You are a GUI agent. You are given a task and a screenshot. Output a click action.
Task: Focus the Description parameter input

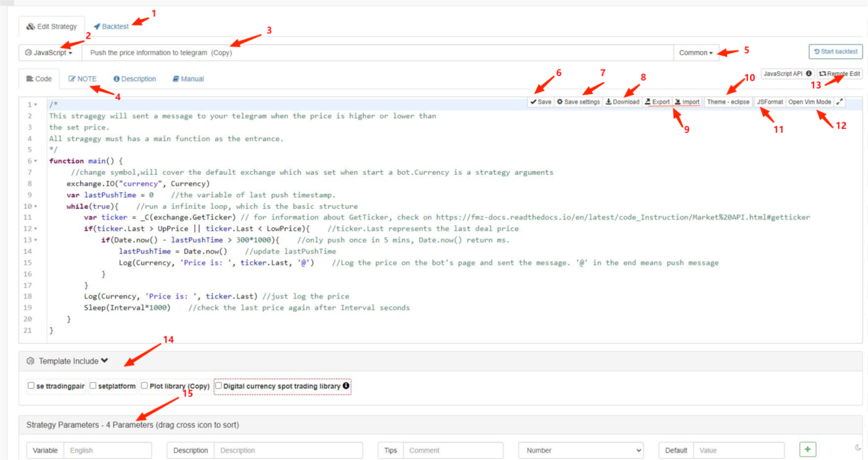288,450
